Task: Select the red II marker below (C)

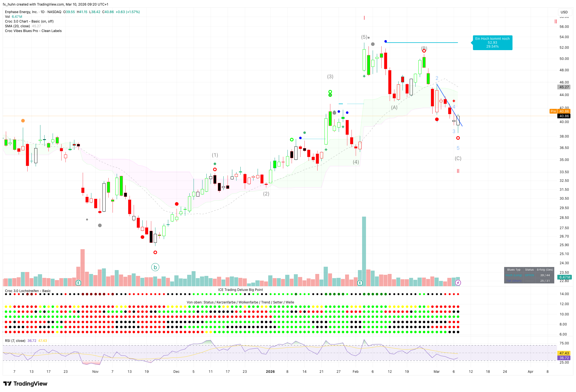Action: pos(458,171)
